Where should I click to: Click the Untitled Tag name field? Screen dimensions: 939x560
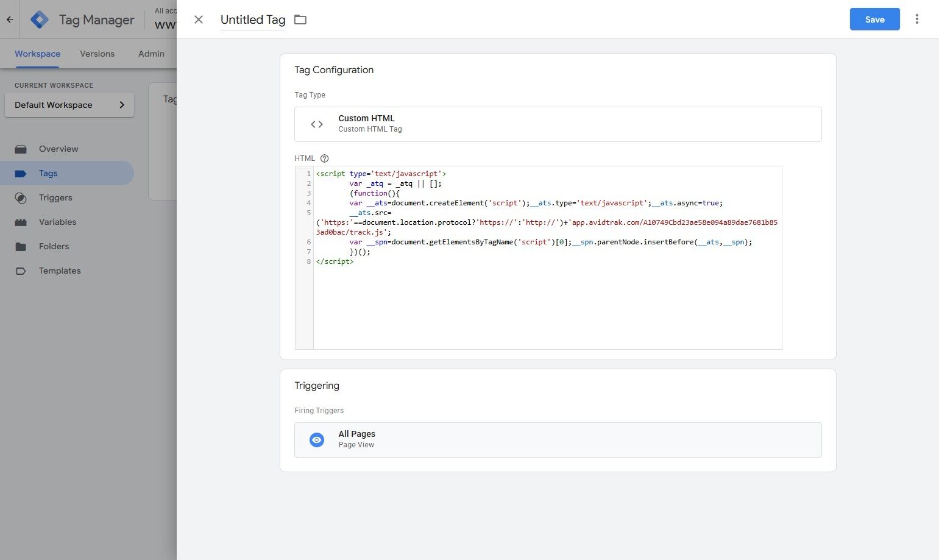(252, 19)
